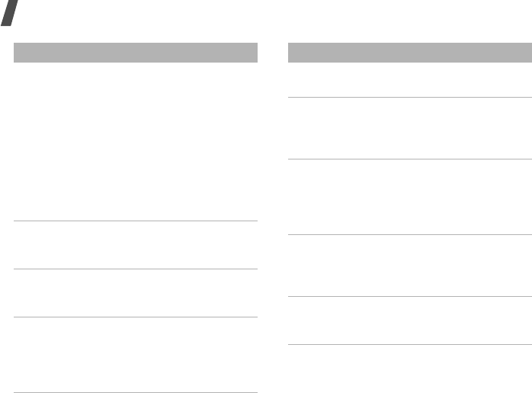Click the second divider line in right column
The height and width of the screenshot is (393, 532).
coord(410,159)
